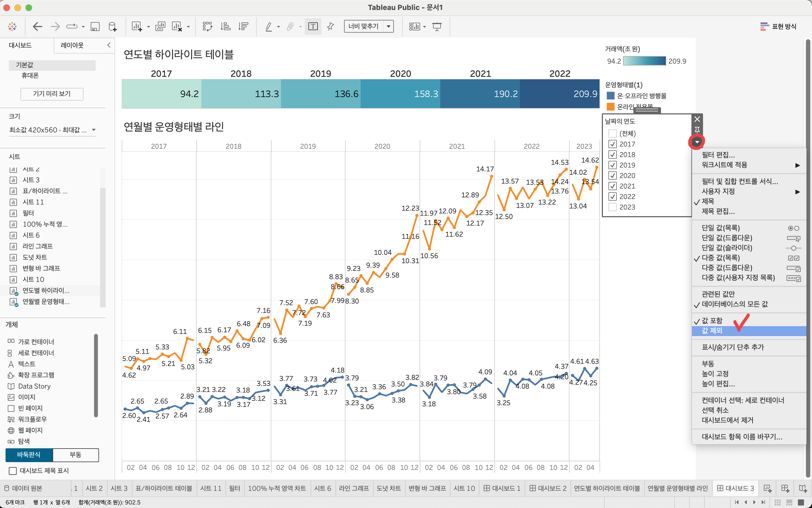This screenshot has height=508, width=812.
Task: Click the presentation mode icon
Action: pyautogui.click(x=437, y=27)
